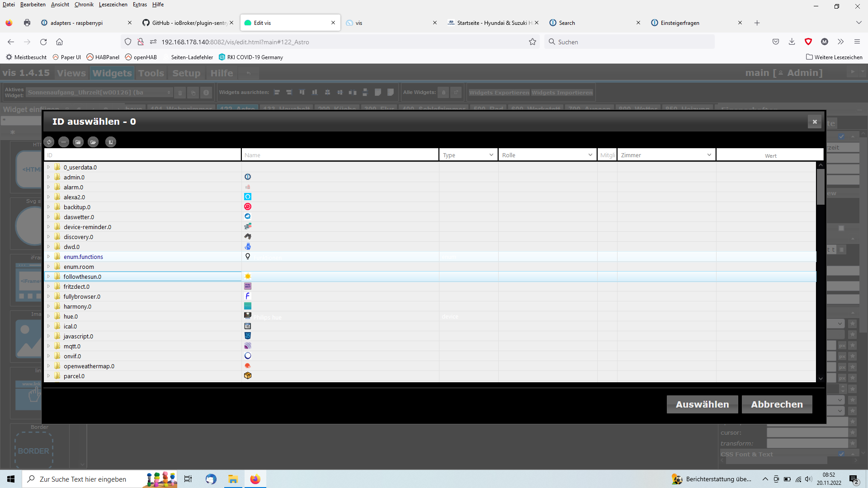Open the RKI COVID-19 Germany bookmark
Viewport: 868px width, 488px height.
tap(251, 57)
